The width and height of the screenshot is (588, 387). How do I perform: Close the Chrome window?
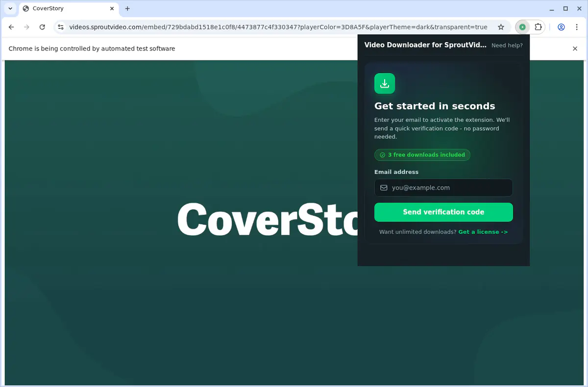(x=579, y=8)
